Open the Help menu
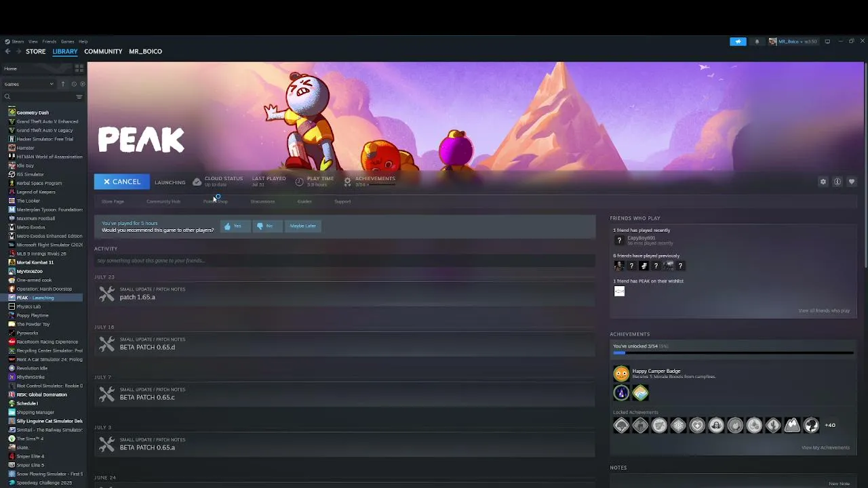 click(83, 41)
